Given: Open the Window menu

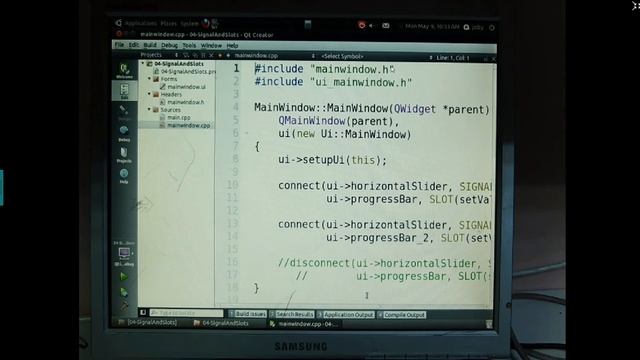Looking at the screenshot, I should (x=211, y=46).
